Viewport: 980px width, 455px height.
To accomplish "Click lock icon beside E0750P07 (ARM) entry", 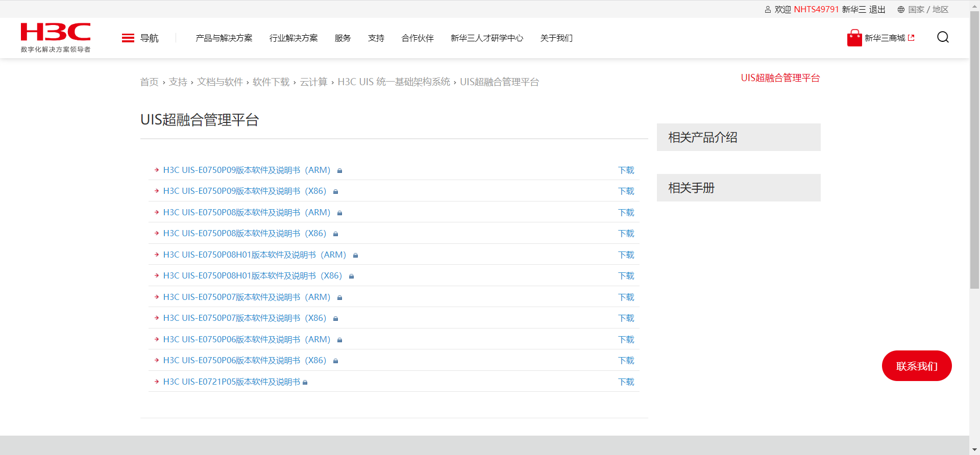I will tap(339, 298).
